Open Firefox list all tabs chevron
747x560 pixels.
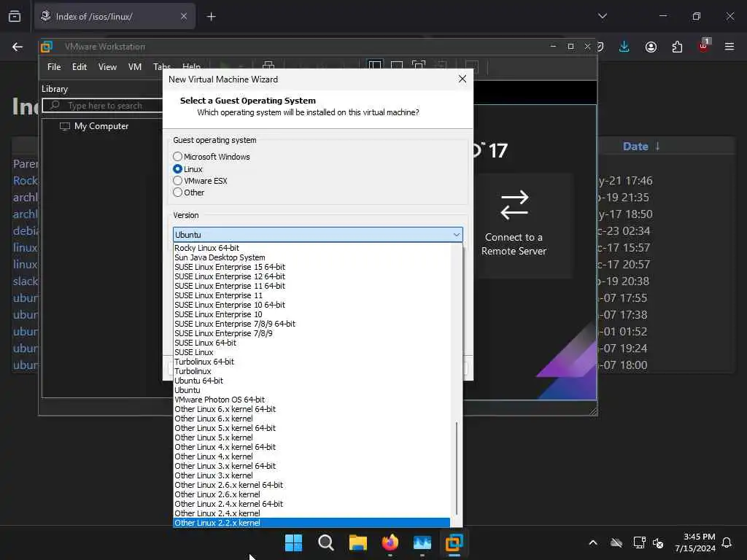[602, 16]
